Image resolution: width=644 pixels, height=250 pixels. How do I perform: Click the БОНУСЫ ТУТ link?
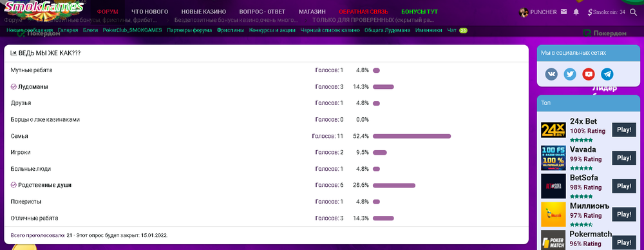tap(419, 12)
